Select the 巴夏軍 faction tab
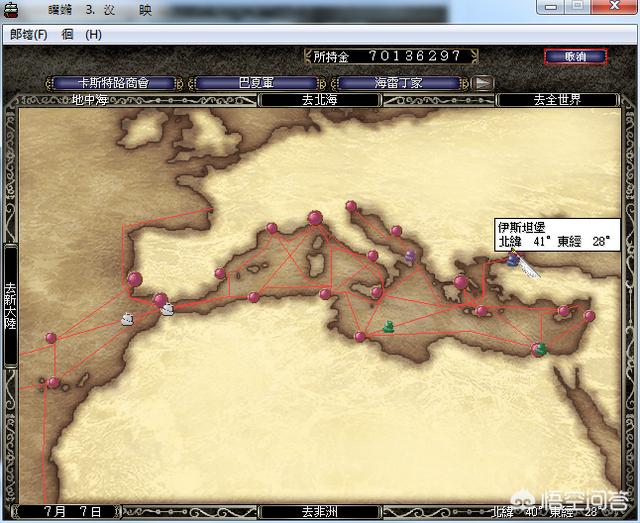Viewport: 640px width, 523px height. tap(257, 83)
